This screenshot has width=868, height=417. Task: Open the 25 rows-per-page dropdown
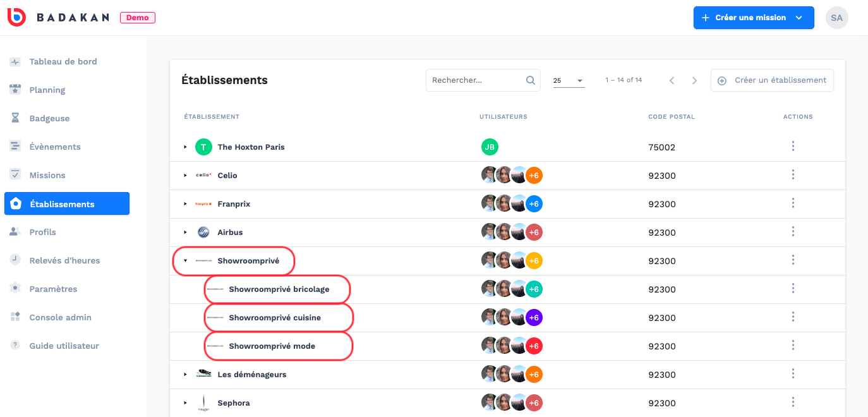569,81
